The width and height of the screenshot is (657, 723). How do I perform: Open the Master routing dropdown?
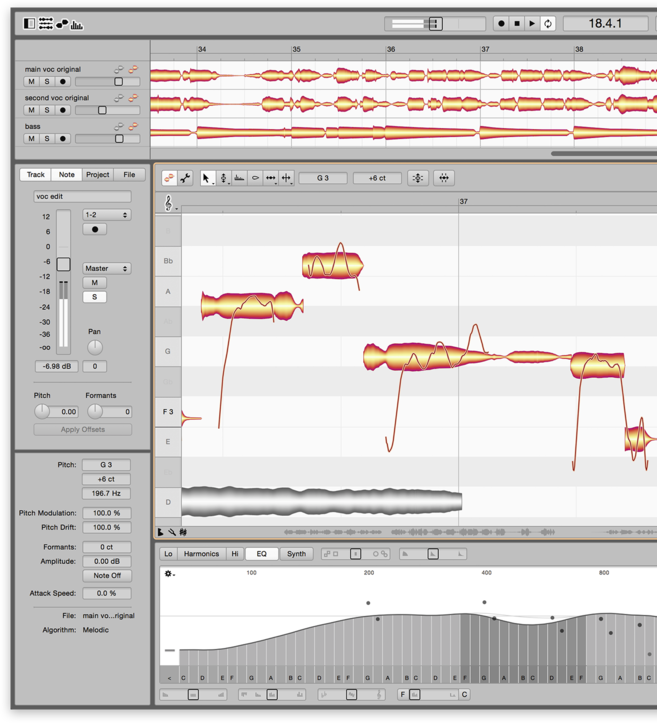(106, 268)
